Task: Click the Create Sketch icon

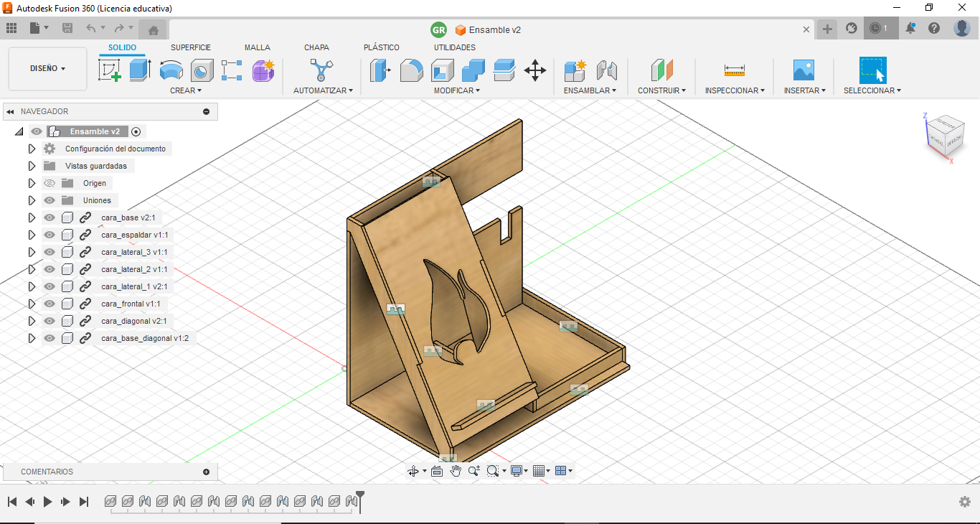Action: click(x=109, y=70)
